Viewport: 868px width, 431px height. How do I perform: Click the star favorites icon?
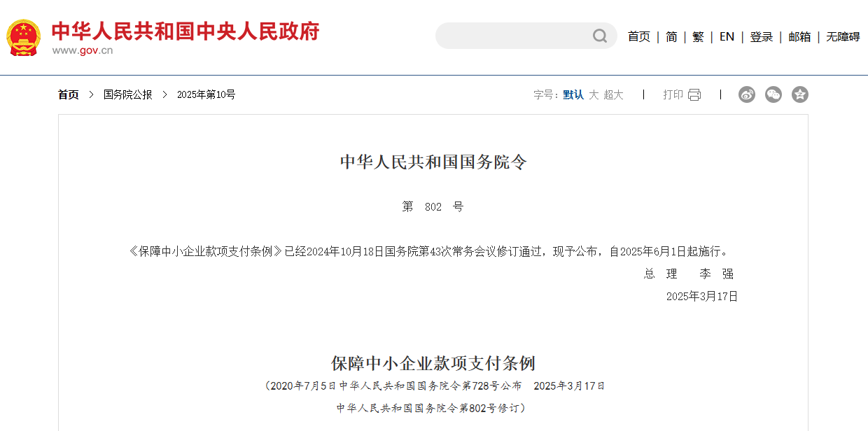(x=800, y=94)
